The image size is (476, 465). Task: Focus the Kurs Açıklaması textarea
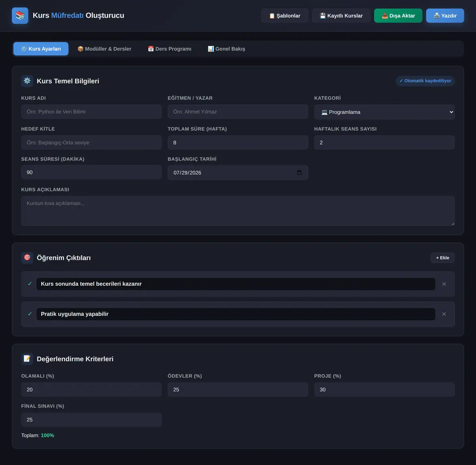(x=238, y=211)
